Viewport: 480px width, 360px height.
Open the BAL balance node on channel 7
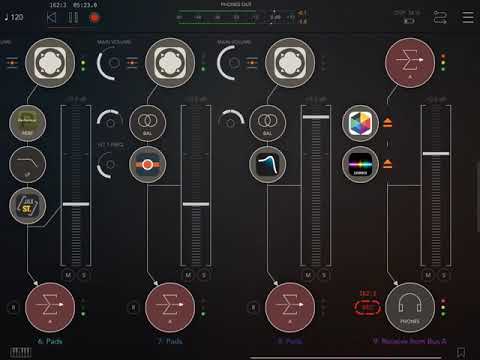click(x=147, y=123)
